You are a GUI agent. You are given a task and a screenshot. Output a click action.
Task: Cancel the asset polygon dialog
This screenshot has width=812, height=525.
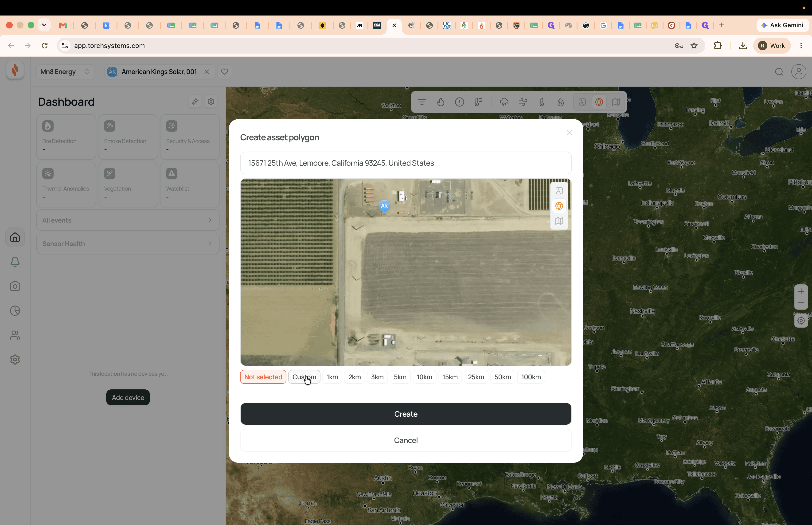pyautogui.click(x=406, y=440)
